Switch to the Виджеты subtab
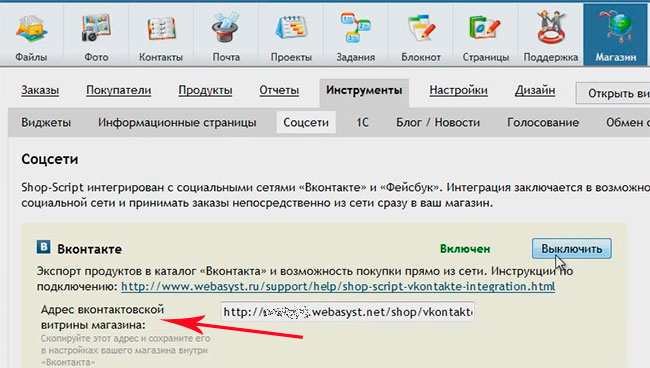This screenshot has height=368, width=650. [x=46, y=123]
